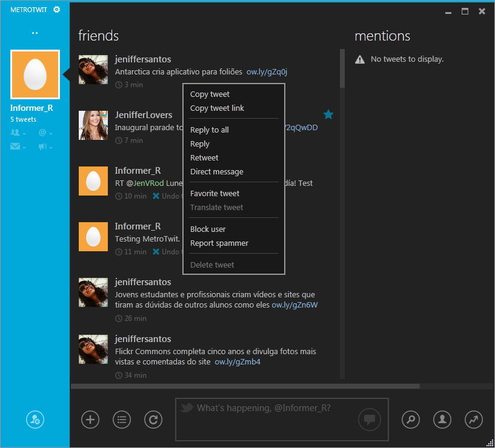
Task: Choose Block user in the context menu
Action: [207, 229]
